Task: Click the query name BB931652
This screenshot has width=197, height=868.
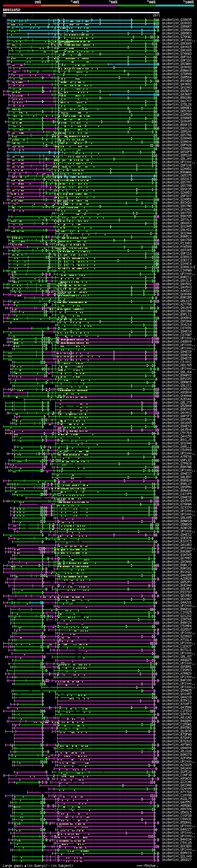Action: click(11, 10)
